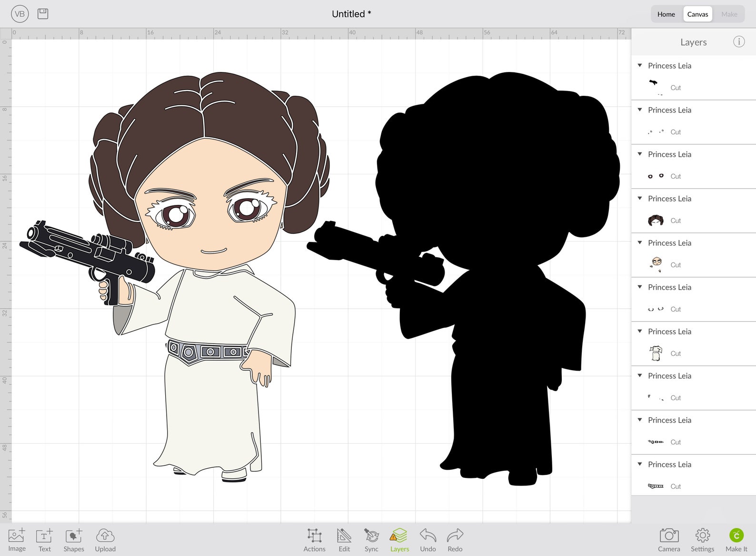The width and height of the screenshot is (756, 556).
Task: Click the Untitled project title
Action: (x=351, y=14)
